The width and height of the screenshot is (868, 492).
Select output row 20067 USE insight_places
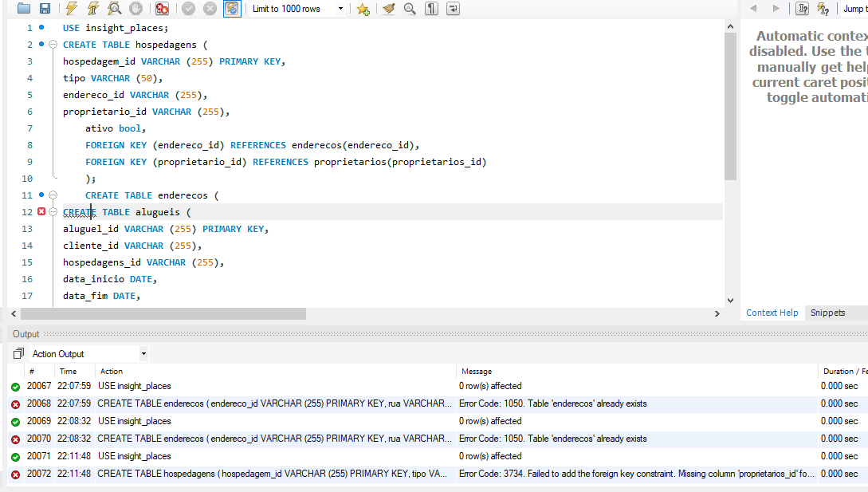[438, 386]
